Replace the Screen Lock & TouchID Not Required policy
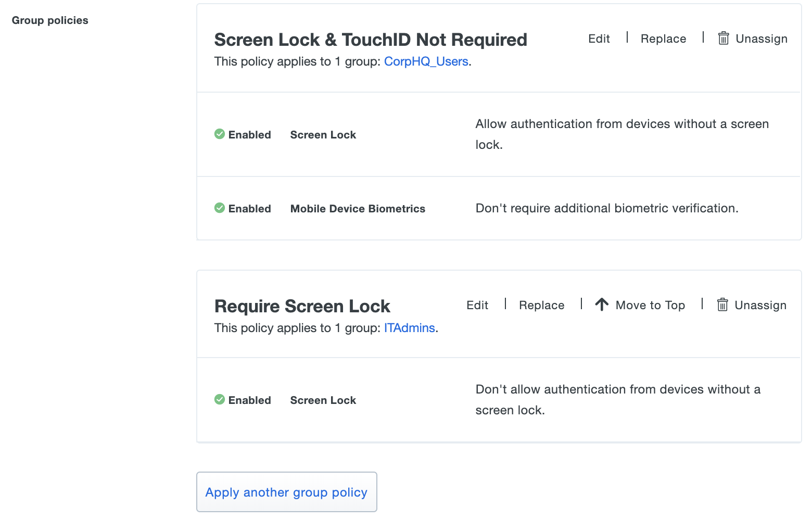Image resolution: width=812 pixels, height=520 pixels. 663,39
